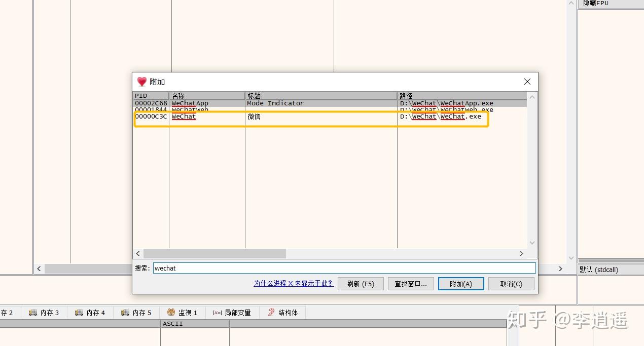Click path D:\WeChat\WeChat.exe in the list
The image size is (644, 346).
(x=440, y=117)
